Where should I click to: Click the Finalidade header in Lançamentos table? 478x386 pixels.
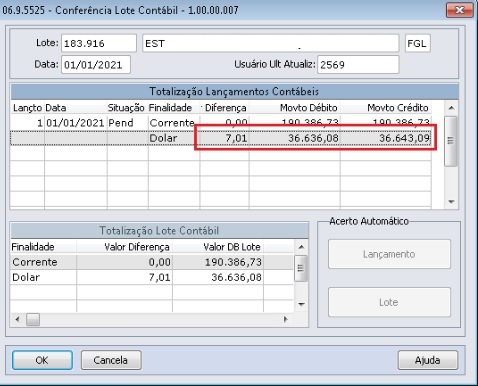point(170,108)
